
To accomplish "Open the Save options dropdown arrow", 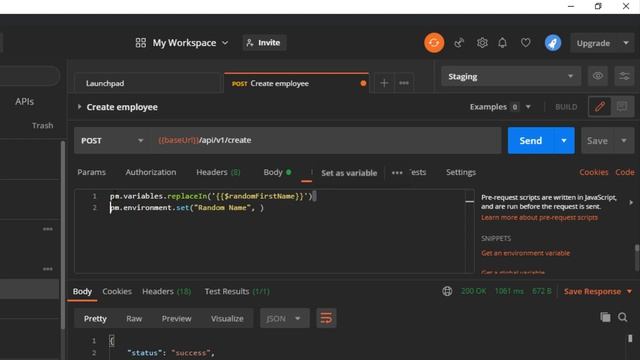I will 624,140.
